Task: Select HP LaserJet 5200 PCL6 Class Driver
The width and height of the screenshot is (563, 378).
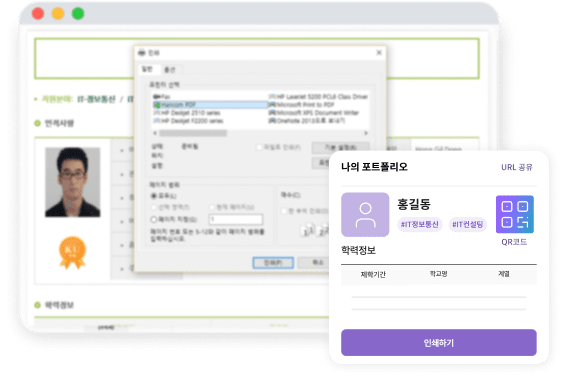Action: (318, 97)
